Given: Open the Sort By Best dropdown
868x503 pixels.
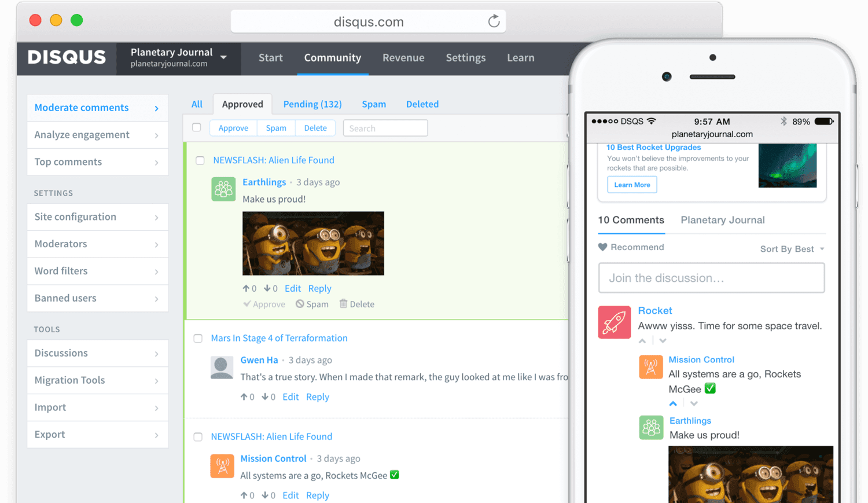Looking at the screenshot, I should (792, 249).
